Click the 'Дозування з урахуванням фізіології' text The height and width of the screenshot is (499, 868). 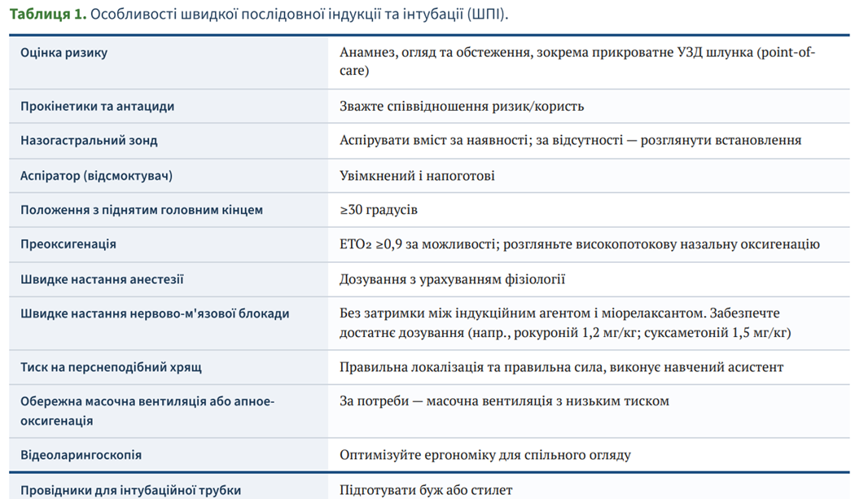click(x=452, y=279)
